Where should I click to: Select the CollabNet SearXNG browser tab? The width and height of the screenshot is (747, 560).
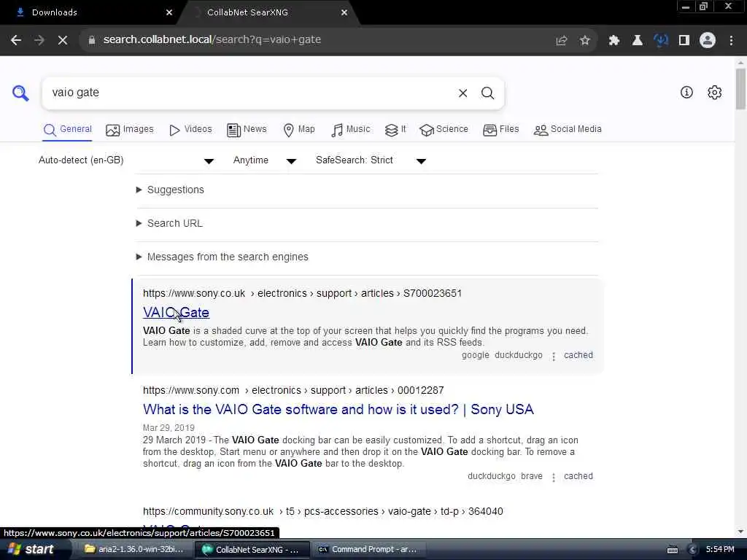pos(269,13)
